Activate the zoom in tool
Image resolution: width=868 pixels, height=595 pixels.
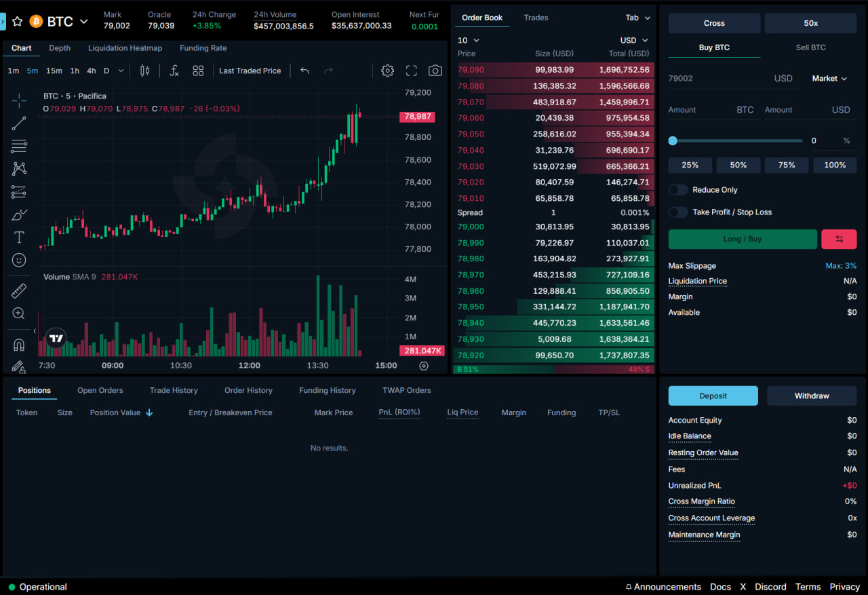pos(19,313)
